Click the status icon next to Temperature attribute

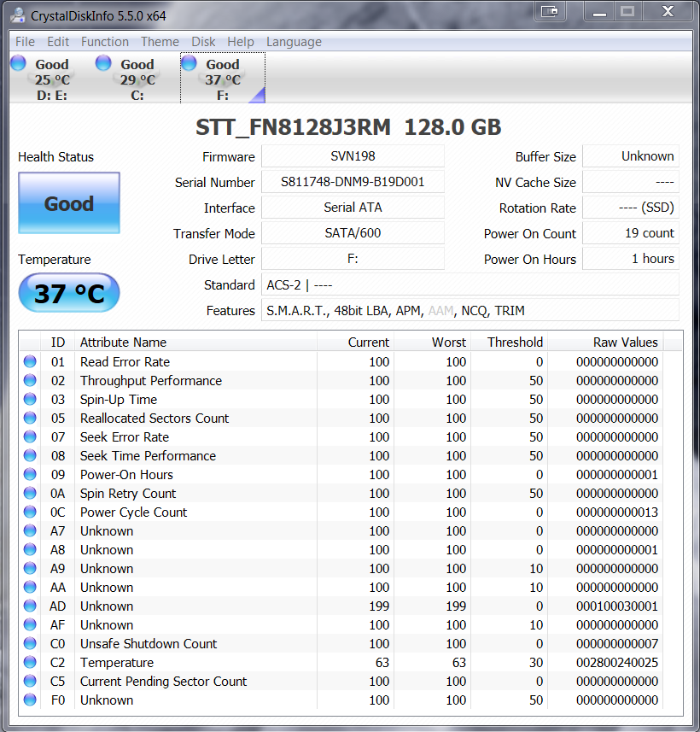tap(30, 663)
